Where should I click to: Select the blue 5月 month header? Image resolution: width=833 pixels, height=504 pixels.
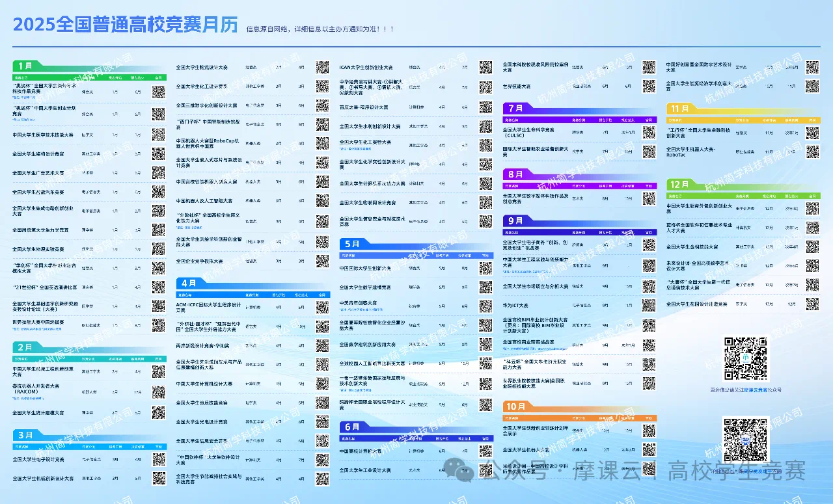tap(352, 244)
